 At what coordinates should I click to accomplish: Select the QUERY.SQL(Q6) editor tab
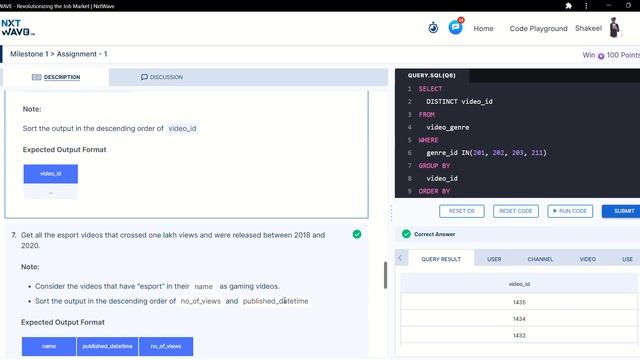pos(432,76)
